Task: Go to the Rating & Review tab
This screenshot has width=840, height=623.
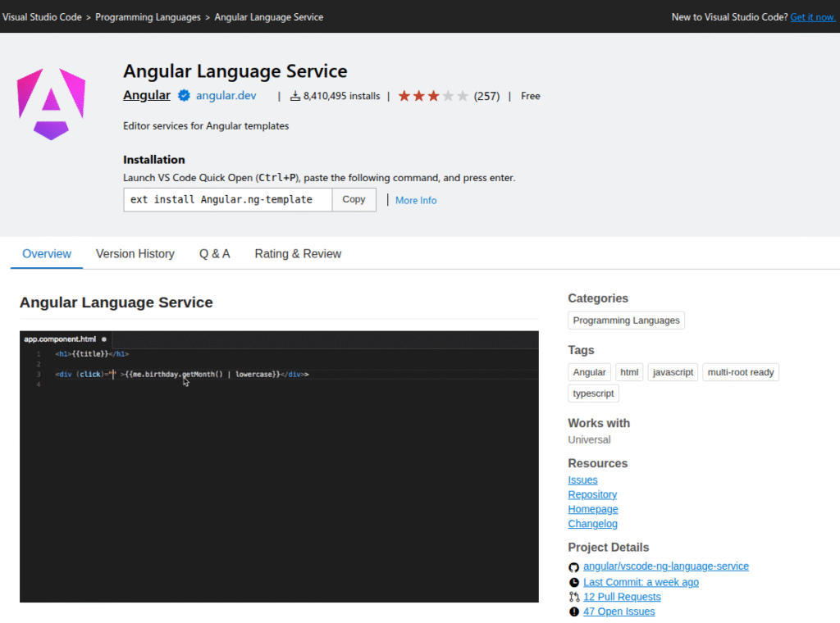Action: click(x=298, y=253)
